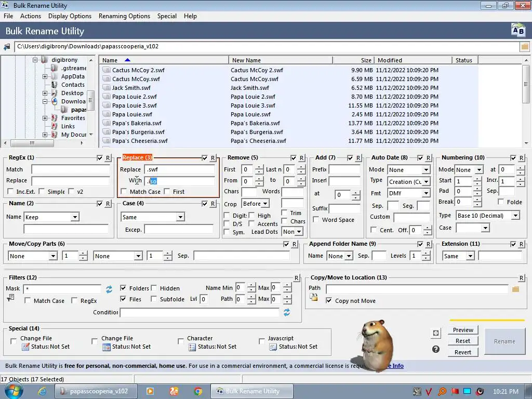Open the Display Options menu
This screenshot has height=399, width=532.
[70, 16]
